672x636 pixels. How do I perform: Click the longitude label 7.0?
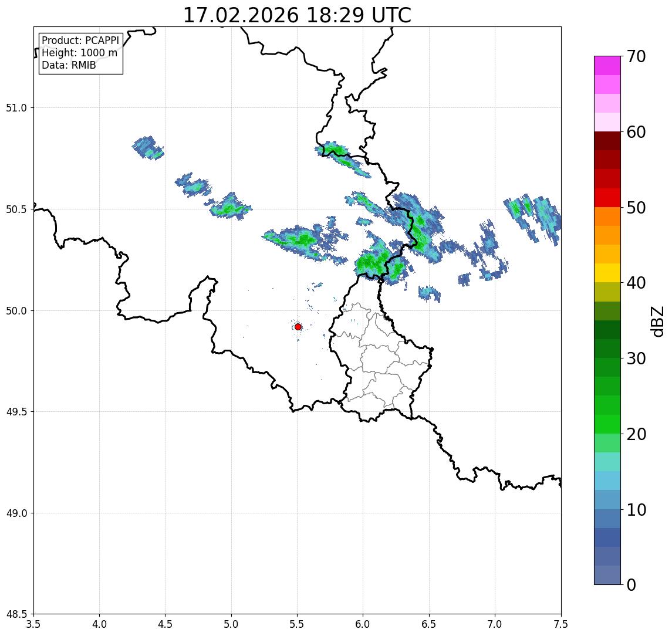point(495,624)
